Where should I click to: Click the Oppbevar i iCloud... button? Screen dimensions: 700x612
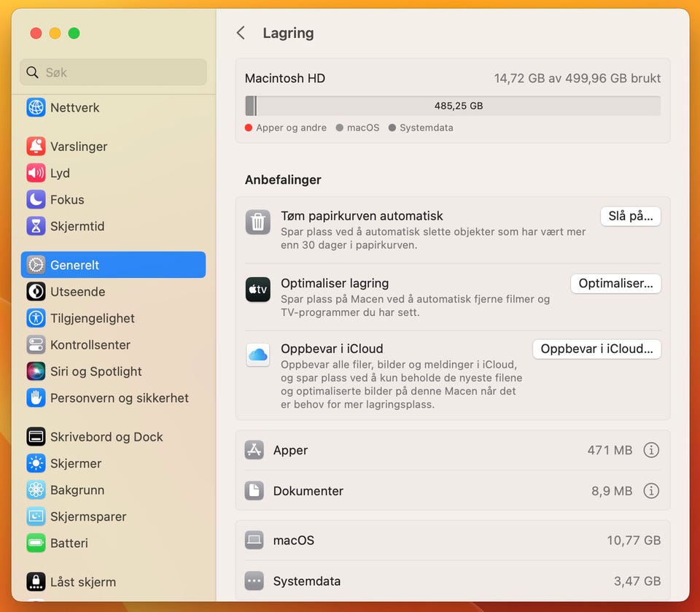pos(596,349)
